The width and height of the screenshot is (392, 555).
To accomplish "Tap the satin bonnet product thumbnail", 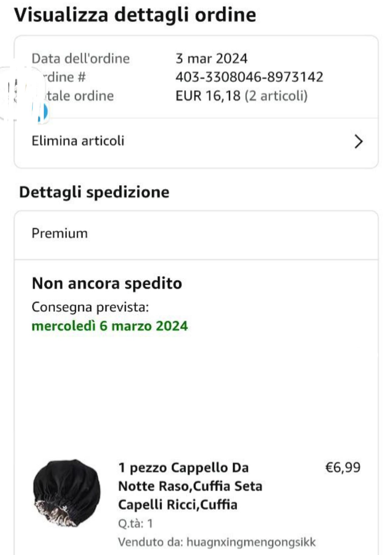I will [x=67, y=493].
